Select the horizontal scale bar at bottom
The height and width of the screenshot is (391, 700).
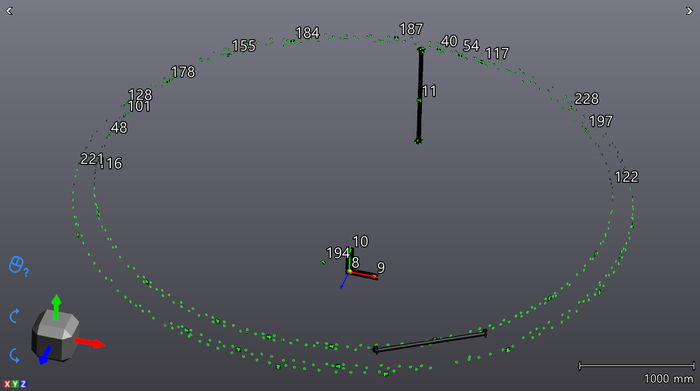point(430,341)
